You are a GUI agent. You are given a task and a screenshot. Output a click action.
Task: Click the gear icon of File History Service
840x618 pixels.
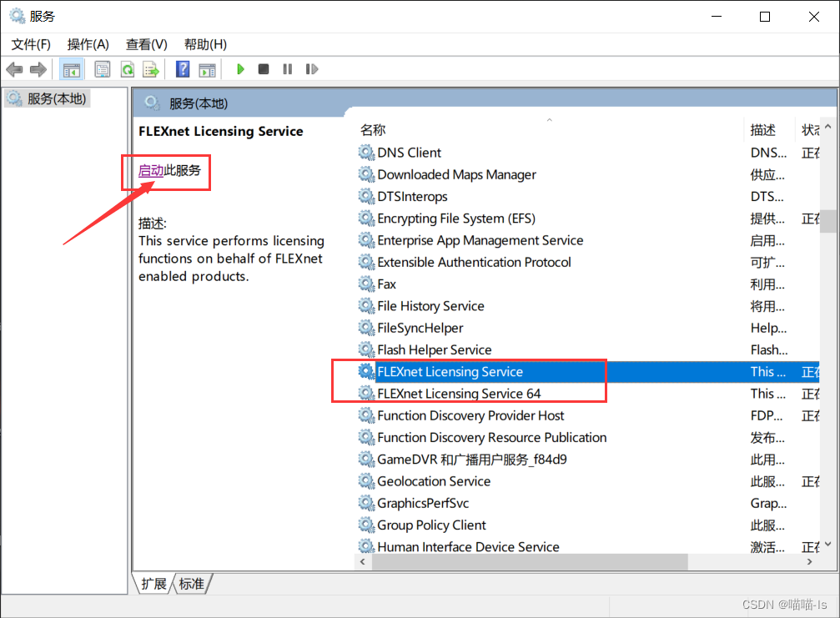coord(366,306)
